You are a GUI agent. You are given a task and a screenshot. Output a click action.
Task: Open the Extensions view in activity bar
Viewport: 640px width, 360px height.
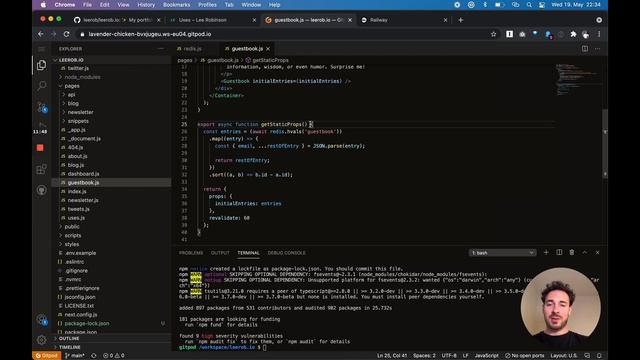tap(41, 169)
